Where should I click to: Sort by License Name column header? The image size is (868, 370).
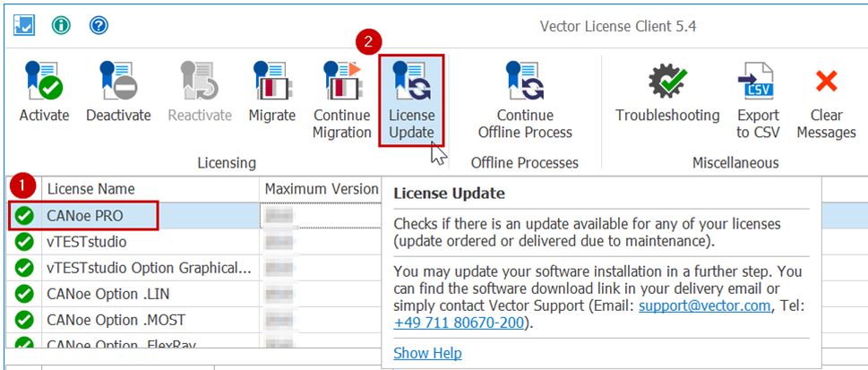pyautogui.click(x=91, y=189)
